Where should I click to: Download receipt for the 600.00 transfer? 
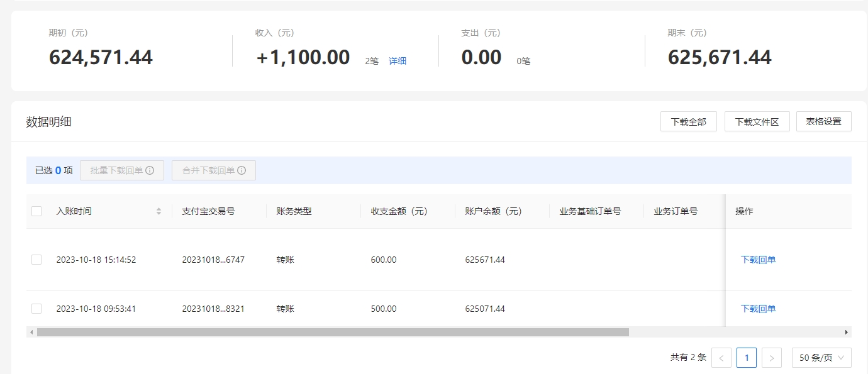tap(759, 260)
